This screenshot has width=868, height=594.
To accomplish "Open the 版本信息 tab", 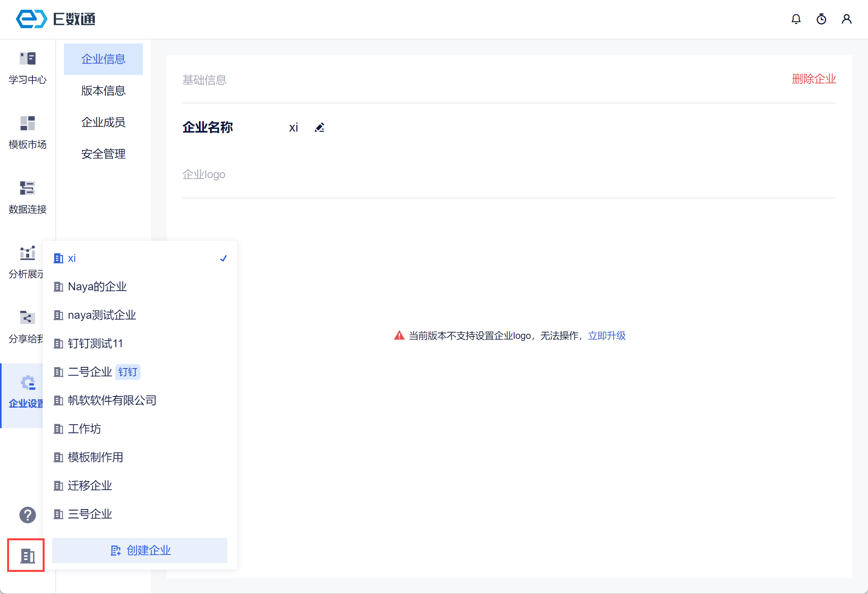I will click(x=103, y=91).
